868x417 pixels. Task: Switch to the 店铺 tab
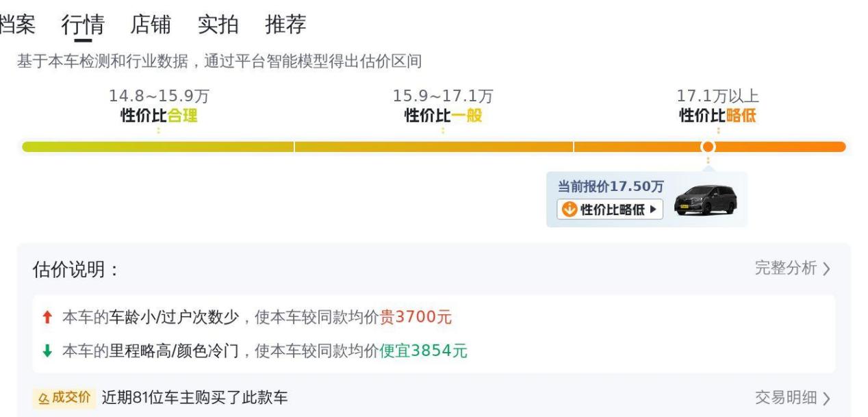pyautogui.click(x=151, y=25)
